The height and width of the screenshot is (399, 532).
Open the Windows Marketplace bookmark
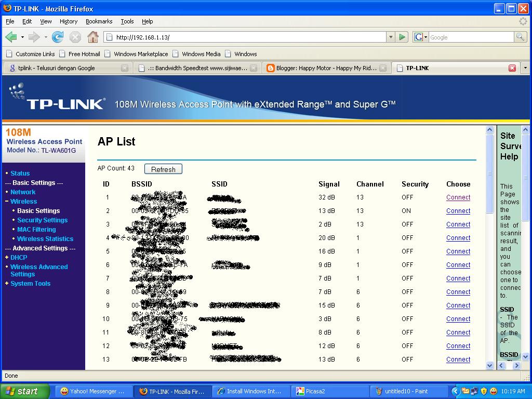click(137, 54)
